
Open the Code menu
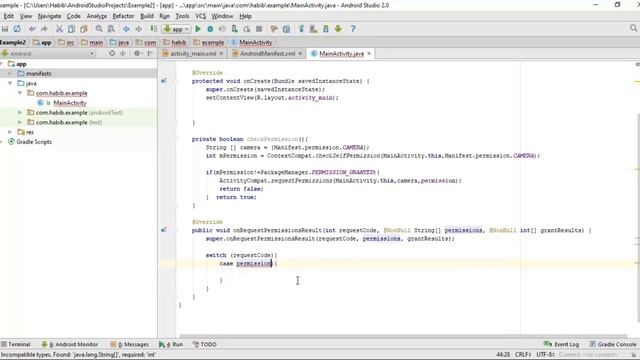73,16
